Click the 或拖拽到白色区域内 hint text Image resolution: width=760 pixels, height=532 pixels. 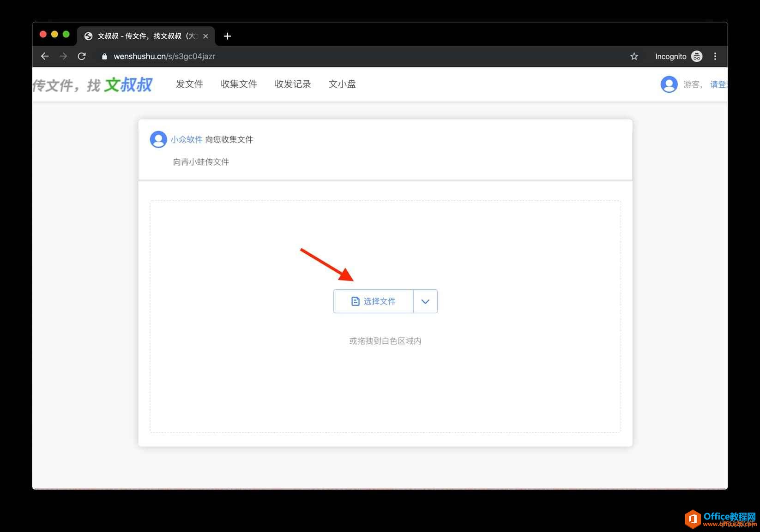[x=386, y=341]
